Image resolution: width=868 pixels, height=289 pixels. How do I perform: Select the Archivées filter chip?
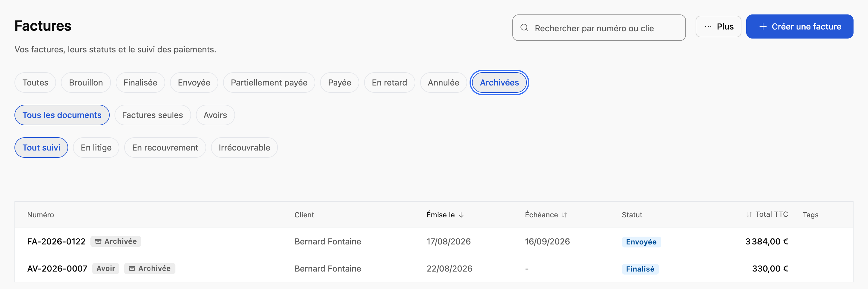pyautogui.click(x=499, y=82)
